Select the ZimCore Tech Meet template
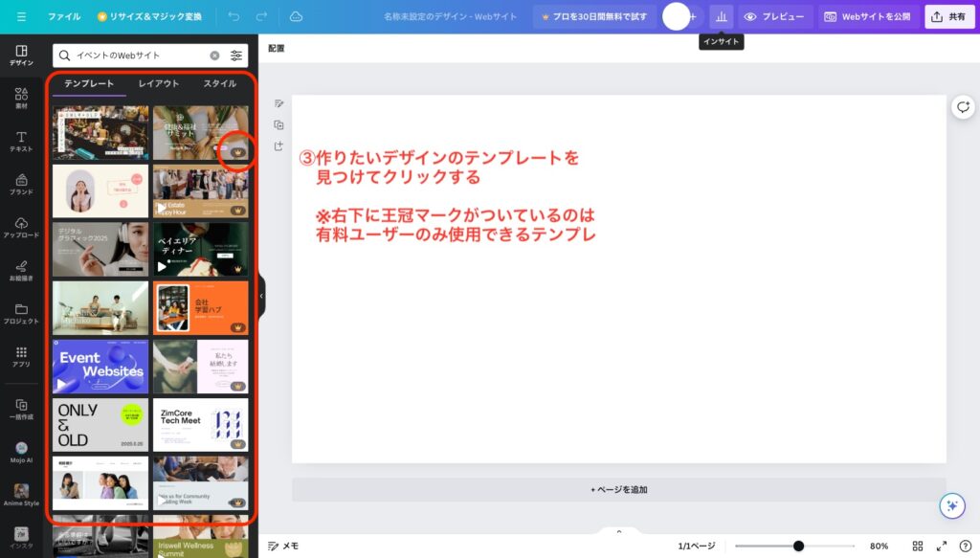 tap(201, 425)
